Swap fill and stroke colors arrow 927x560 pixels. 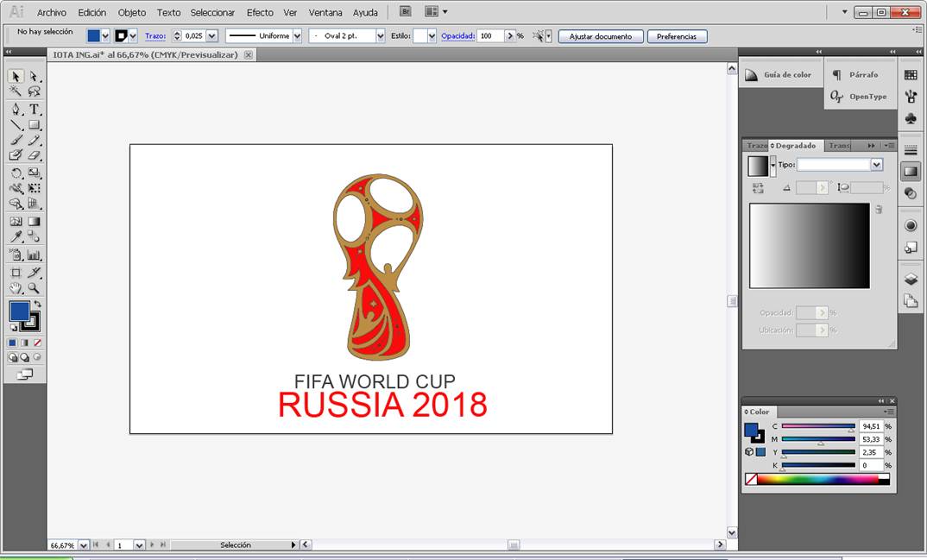[38, 304]
